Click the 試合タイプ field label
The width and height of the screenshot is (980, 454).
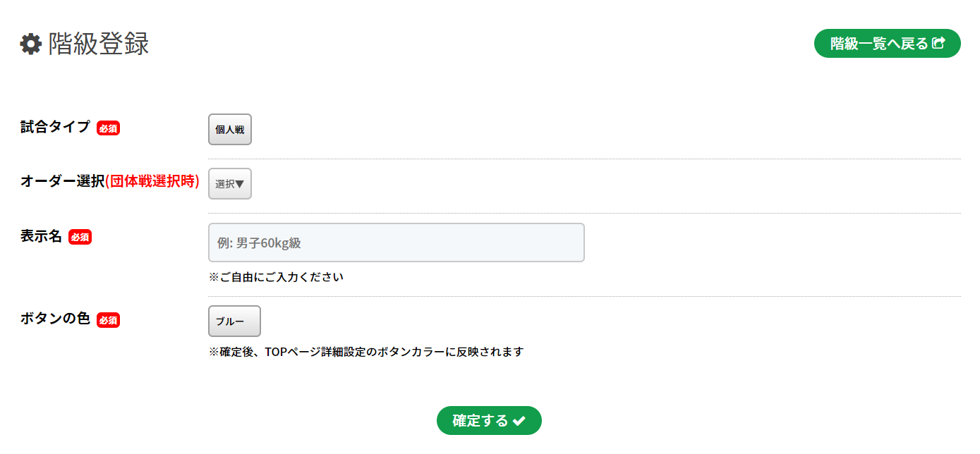click(56, 127)
